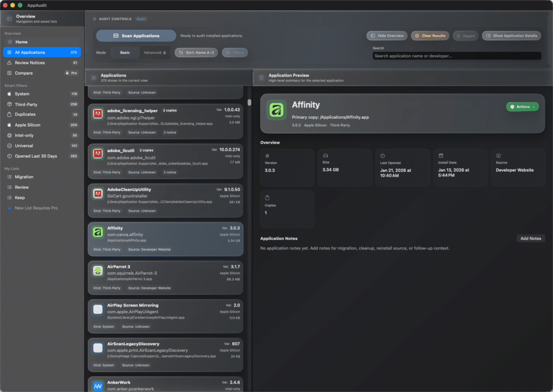Click Hide Overview button
553x392 pixels.
pos(387,36)
